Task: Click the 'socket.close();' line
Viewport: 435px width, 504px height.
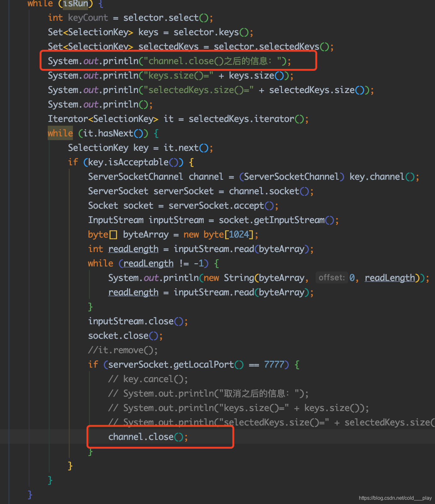Action: tap(125, 336)
